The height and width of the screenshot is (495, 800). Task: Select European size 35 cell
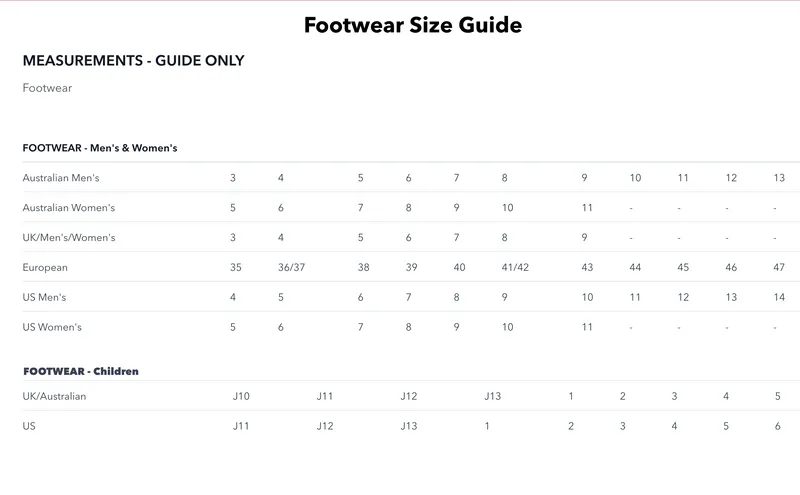pos(236,268)
